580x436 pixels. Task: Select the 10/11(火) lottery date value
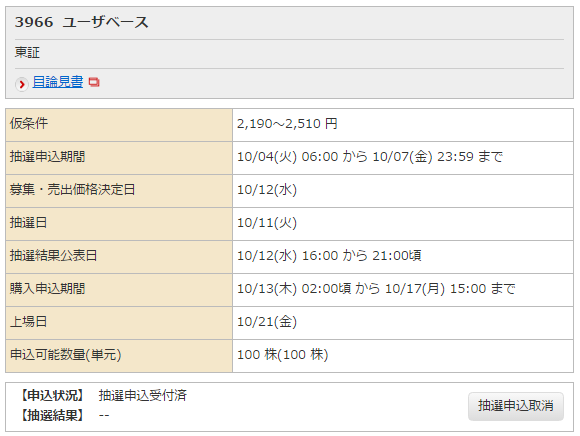[267, 223]
